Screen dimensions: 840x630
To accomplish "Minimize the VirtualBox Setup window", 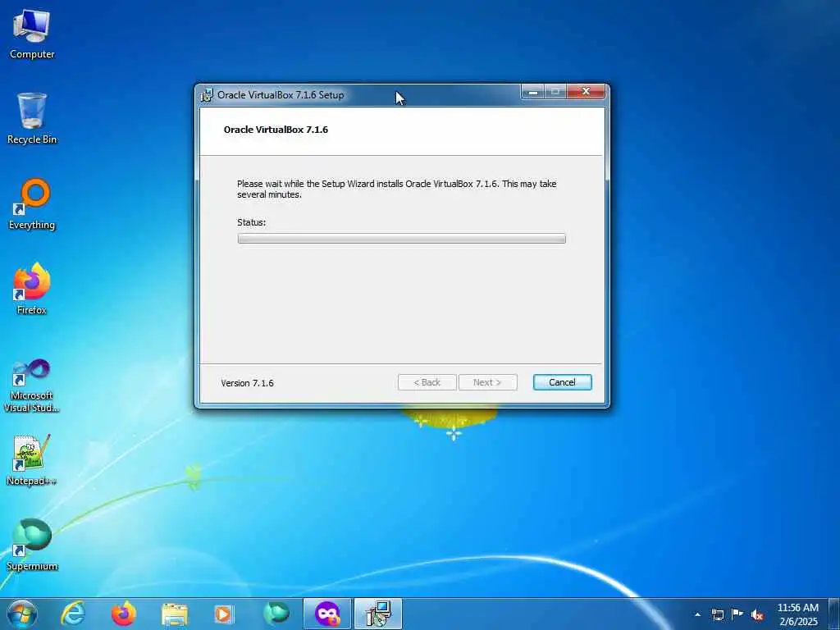I will [533, 92].
